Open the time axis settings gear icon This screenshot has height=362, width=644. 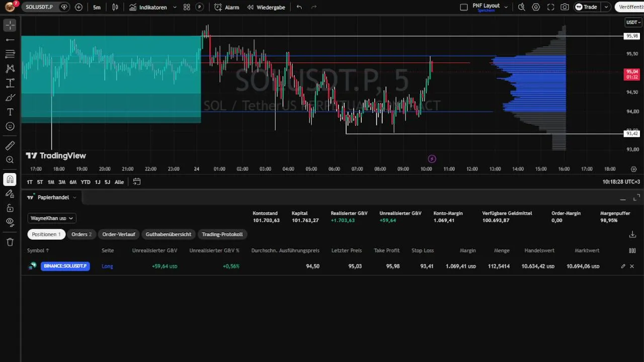[633, 169]
